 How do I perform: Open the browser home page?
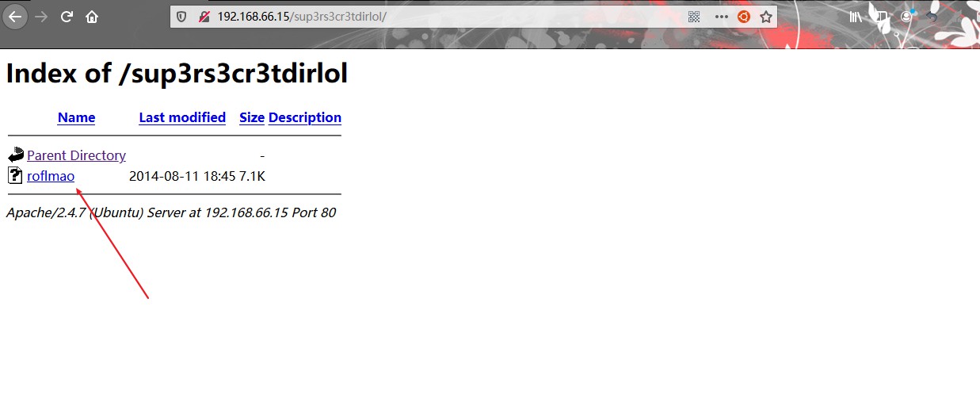tap(92, 17)
